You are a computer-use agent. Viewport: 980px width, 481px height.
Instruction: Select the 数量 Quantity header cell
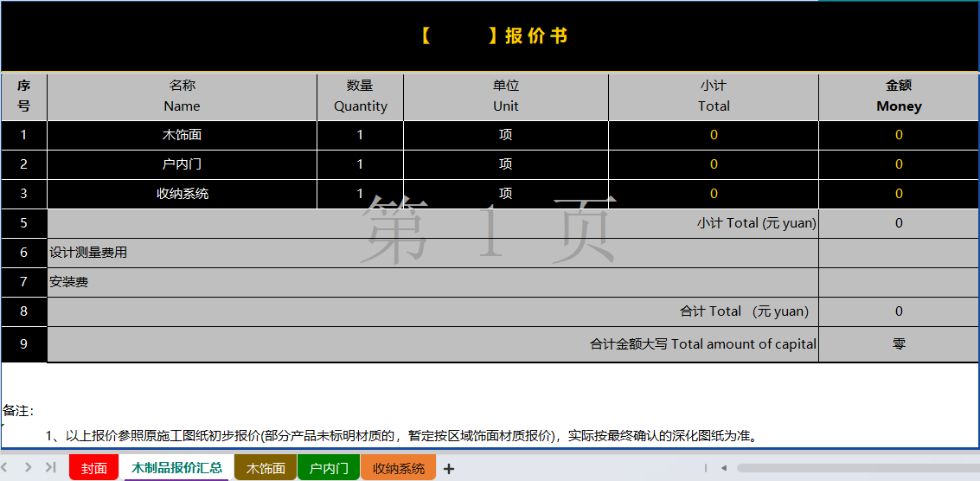[x=360, y=96]
